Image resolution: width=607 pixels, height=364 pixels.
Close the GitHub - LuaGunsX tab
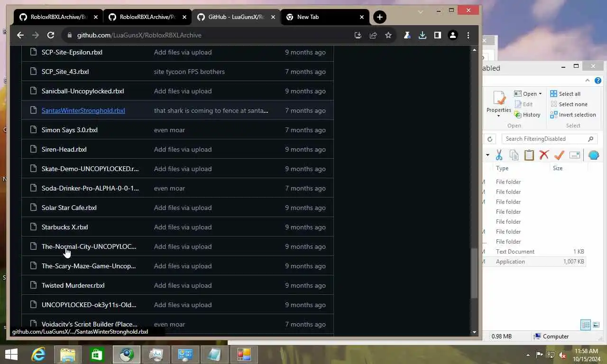click(273, 17)
